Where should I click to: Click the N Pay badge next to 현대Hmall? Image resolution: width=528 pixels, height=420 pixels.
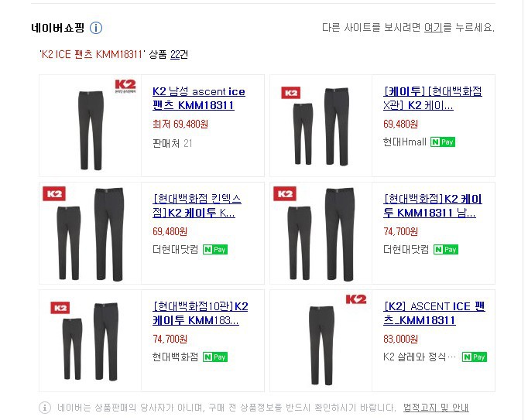pos(443,142)
